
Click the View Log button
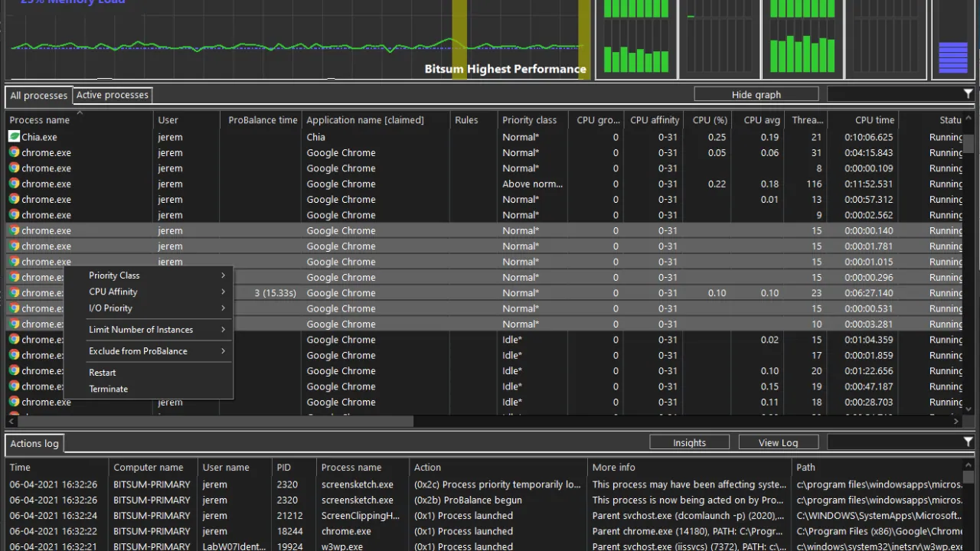pyautogui.click(x=779, y=442)
